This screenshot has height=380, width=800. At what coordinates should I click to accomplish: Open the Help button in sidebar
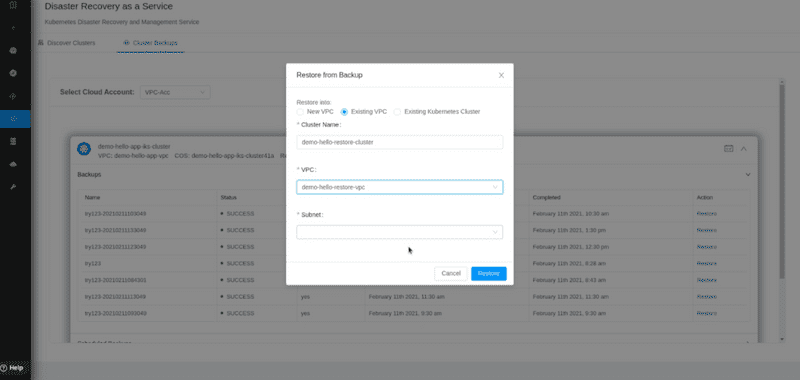(12, 368)
